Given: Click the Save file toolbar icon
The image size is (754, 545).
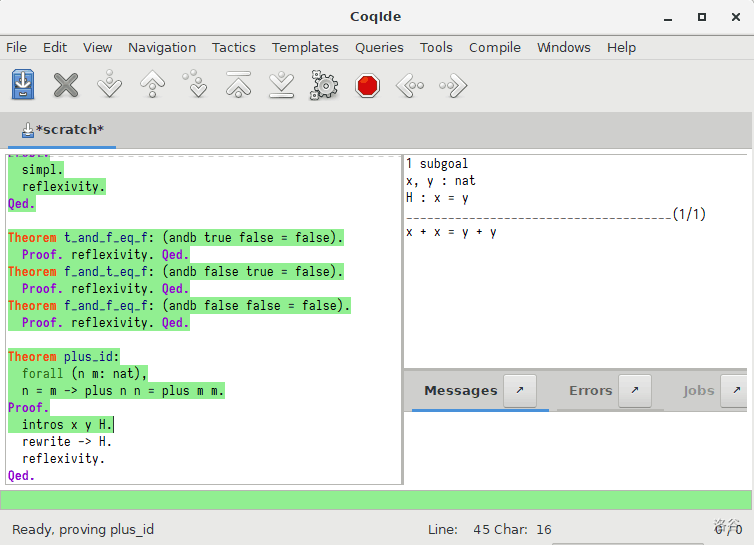Looking at the screenshot, I should [x=23, y=85].
